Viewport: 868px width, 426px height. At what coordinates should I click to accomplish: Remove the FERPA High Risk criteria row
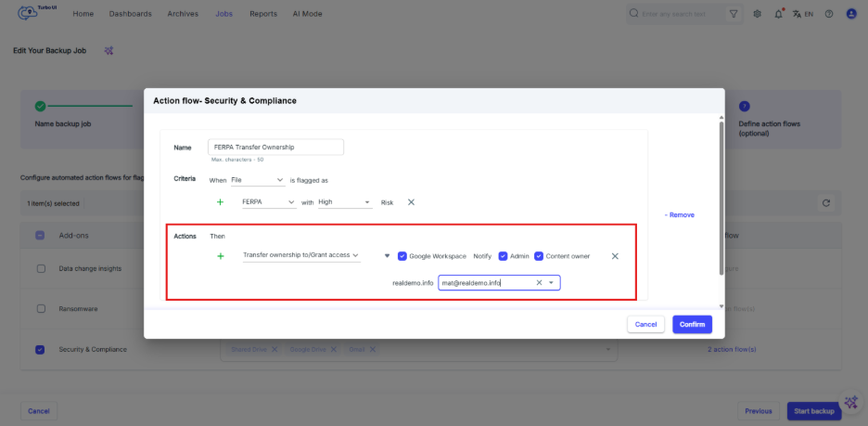411,201
